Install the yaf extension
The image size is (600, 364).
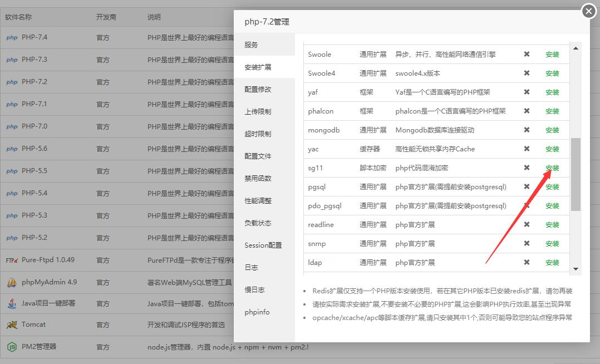[x=552, y=92]
